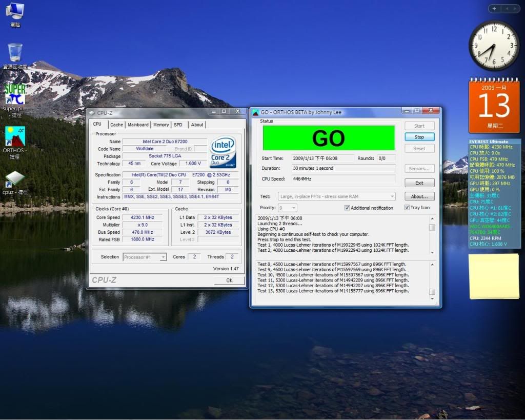The width and height of the screenshot is (525, 420).
Task: Click the CPU-Z title bar icon
Action: pyautogui.click(x=92, y=113)
